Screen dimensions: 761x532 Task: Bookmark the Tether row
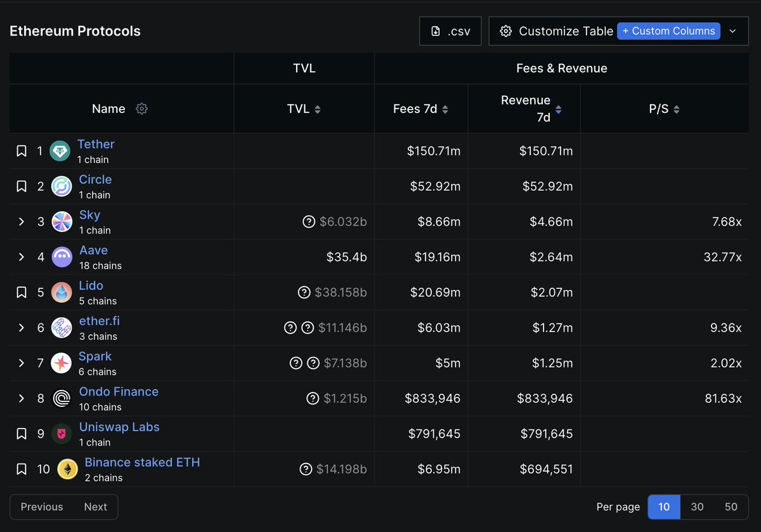21,151
